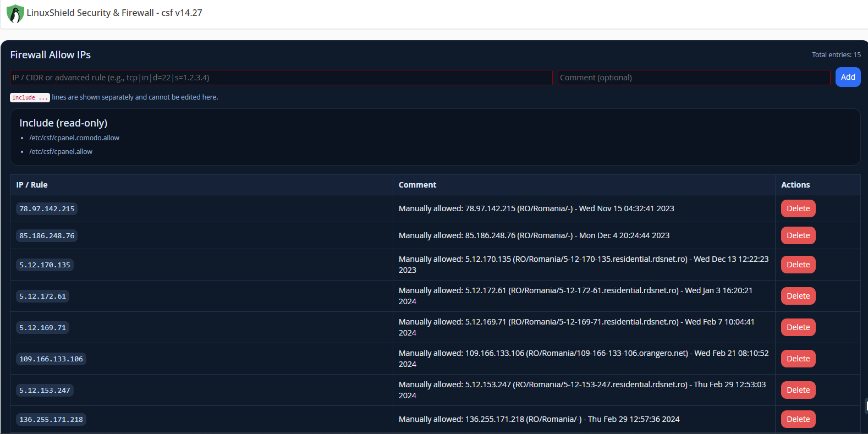Image resolution: width=868 pixels, height=434 pixels.
Task: Click the /etc/csf/cpanel.allow include path
Action: tap(61, 152)
